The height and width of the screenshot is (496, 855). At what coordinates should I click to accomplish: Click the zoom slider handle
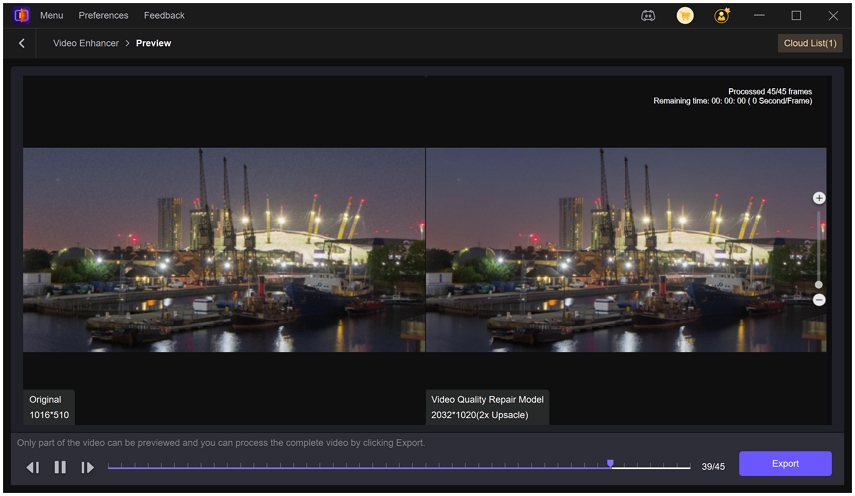click(x=818, y=285)
